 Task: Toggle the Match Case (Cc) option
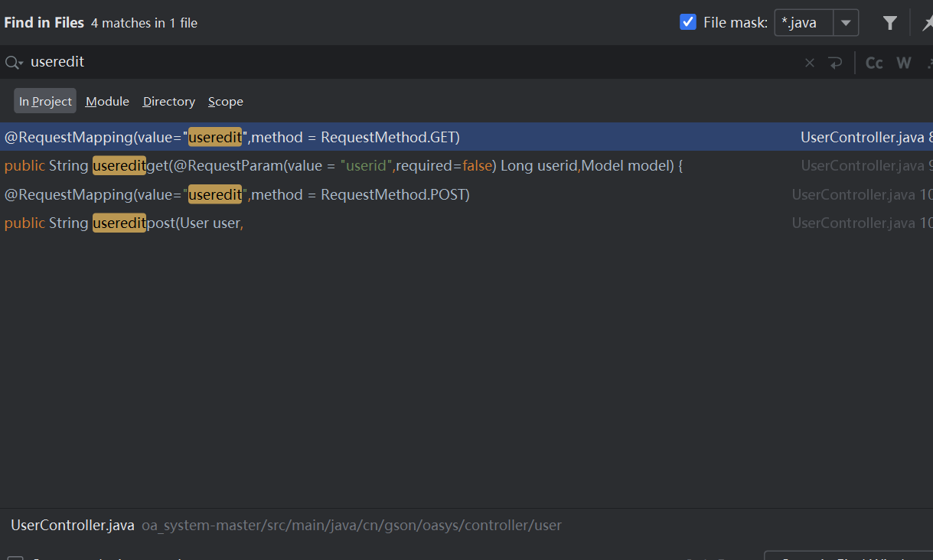click(874, 63)
